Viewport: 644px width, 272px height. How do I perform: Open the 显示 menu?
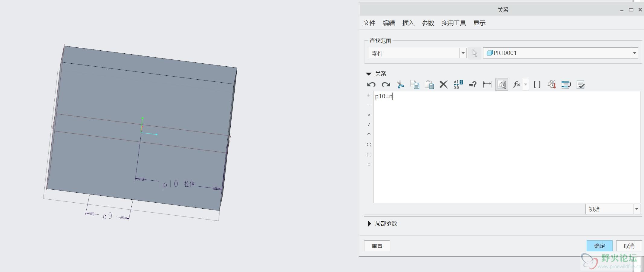click(x=479, y=23)
